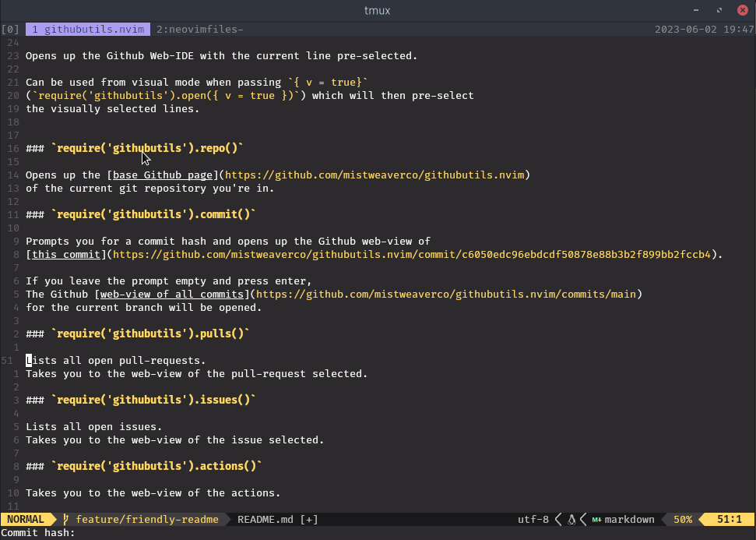The width and height of the screenshot is (756, 540).
Task: Click 'Opens up the Github Web-IDE' line
Action: (x=222, y=55)
